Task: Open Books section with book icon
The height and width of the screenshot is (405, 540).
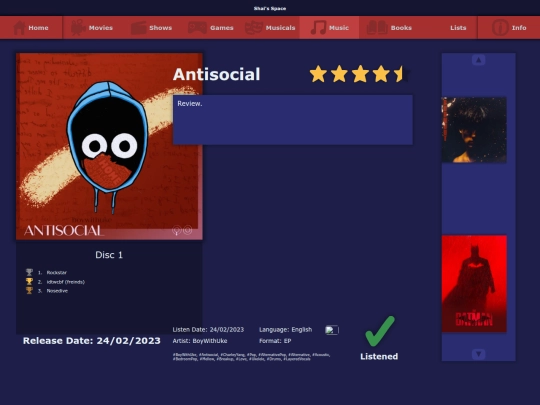Action: coord(377,28)
